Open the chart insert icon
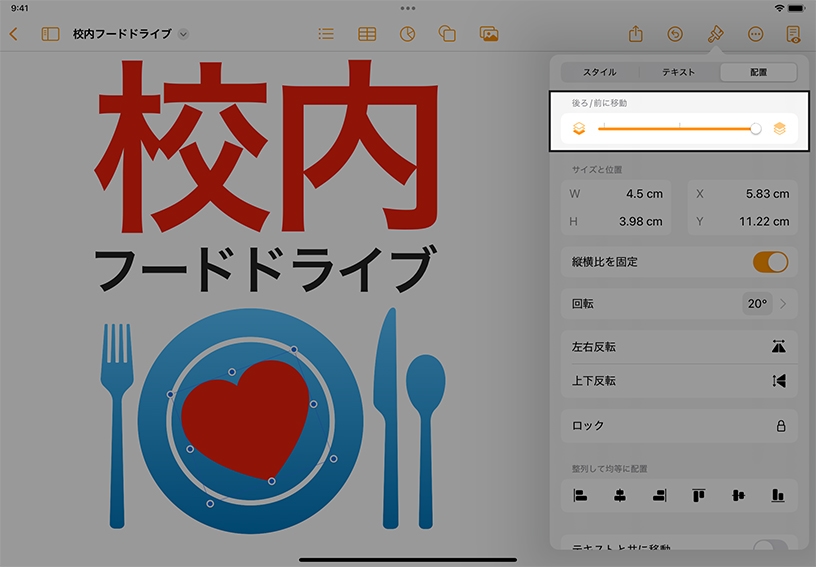The width and height of the screenshot is (816, 567). click(407, 34)
